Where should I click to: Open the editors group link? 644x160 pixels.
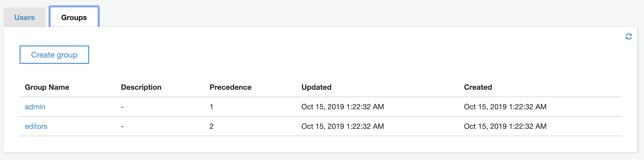[x=36, y=126]
